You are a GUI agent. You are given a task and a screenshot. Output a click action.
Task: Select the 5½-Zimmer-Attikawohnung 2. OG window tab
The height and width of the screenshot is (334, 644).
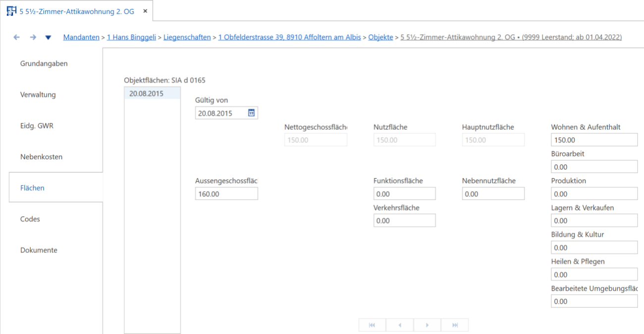[77, 11]
